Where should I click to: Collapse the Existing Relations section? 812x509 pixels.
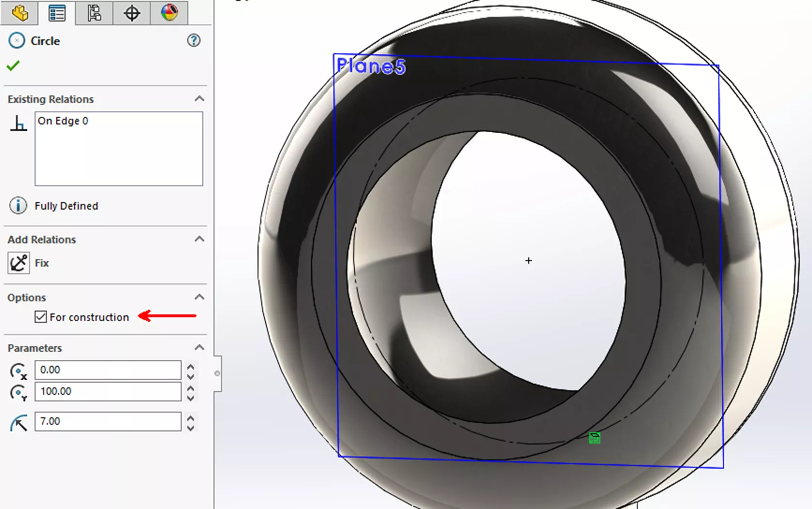[199, 98]
